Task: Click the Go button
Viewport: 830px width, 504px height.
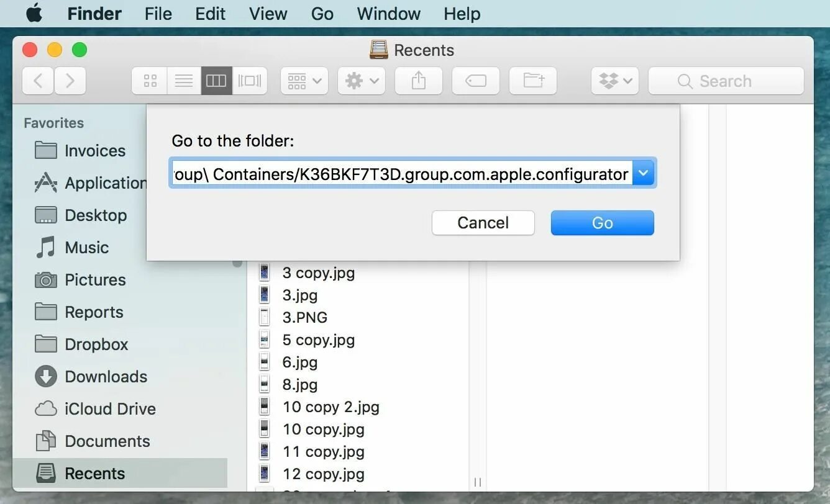Action: 603,223
